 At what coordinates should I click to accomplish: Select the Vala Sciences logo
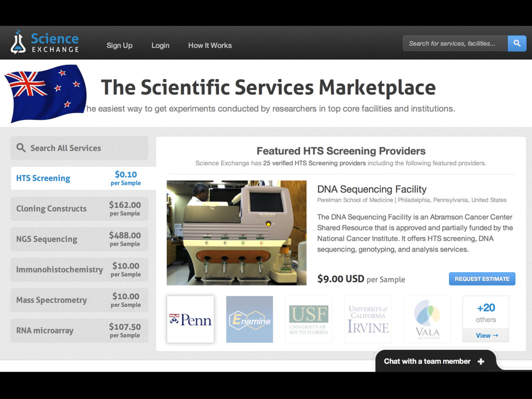(427, 320)
